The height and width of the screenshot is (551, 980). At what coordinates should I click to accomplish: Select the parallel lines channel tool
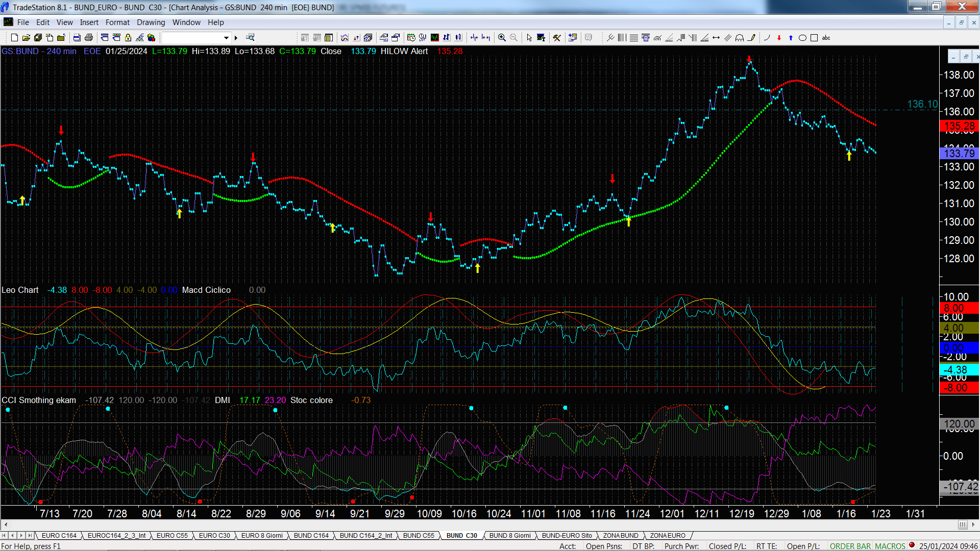[728, 38]
